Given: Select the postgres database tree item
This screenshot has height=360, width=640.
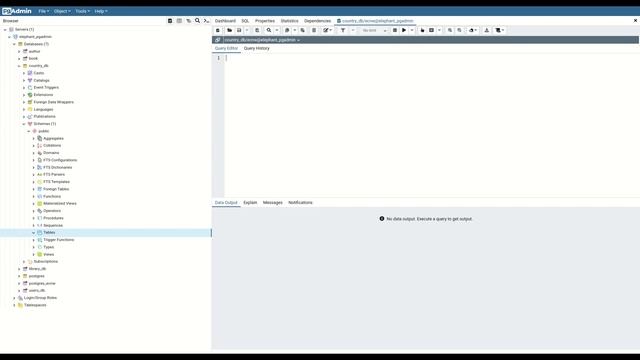Looking at the screenshot, I should pos(36,276).
